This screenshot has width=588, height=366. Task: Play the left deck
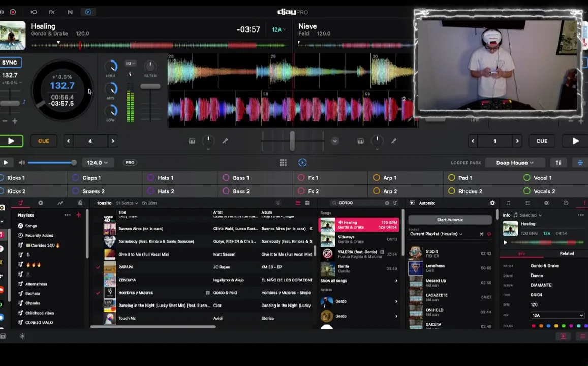pyautogui.click(x=11, y=141)
